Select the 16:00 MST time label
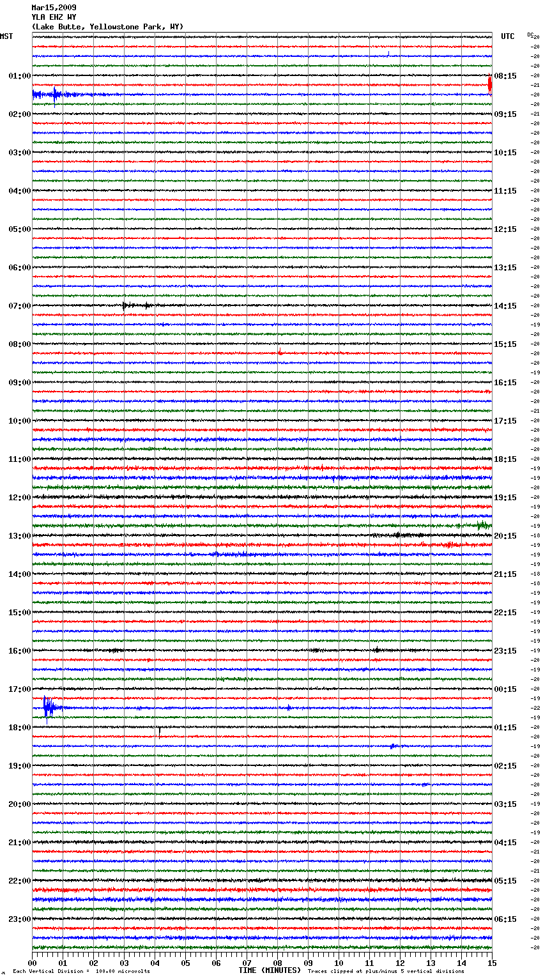This screenshot has width=543, height=980. pos(20,651)
